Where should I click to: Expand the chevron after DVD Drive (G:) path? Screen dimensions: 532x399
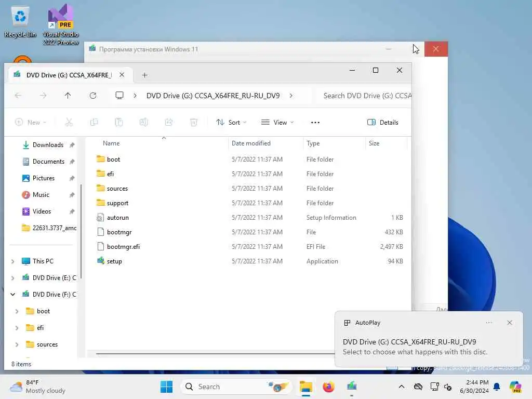[x=291, y=96]
